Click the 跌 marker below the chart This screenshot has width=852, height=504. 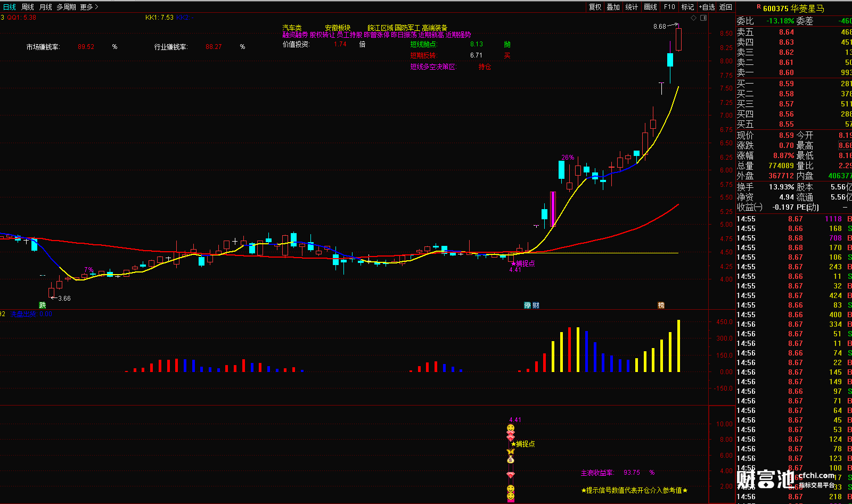click(x=43, y=305)
